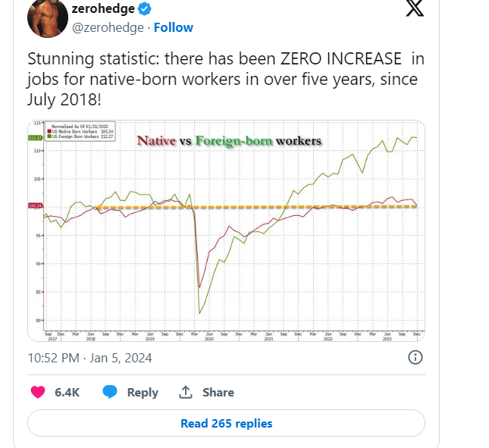Open the @zerohedge handle link
Image resolution: width=489 pixels, height=448 pixels.
[x=108, y=28]
